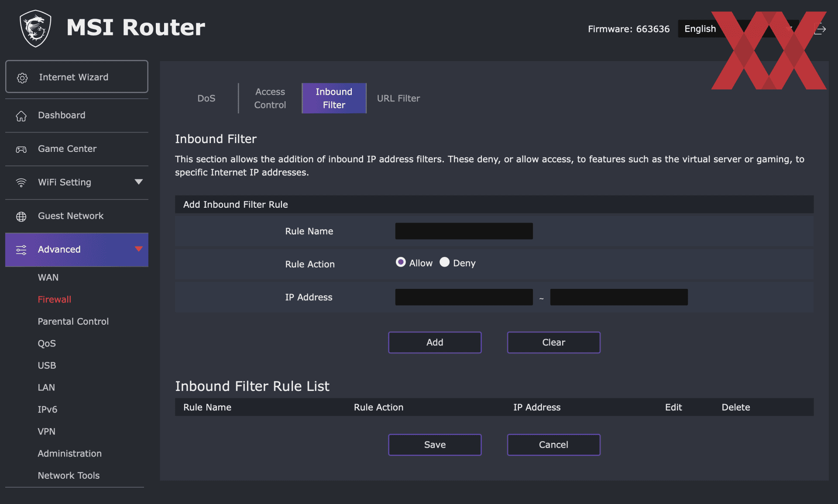Collapse the Advanced menu red arrow
838x504 pixels.
(x=139, y=249)
